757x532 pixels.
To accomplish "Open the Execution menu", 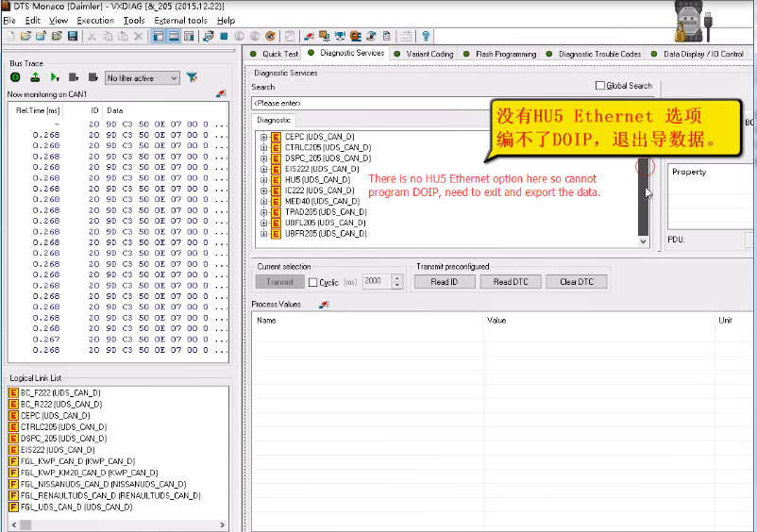I will pos(95,20).
